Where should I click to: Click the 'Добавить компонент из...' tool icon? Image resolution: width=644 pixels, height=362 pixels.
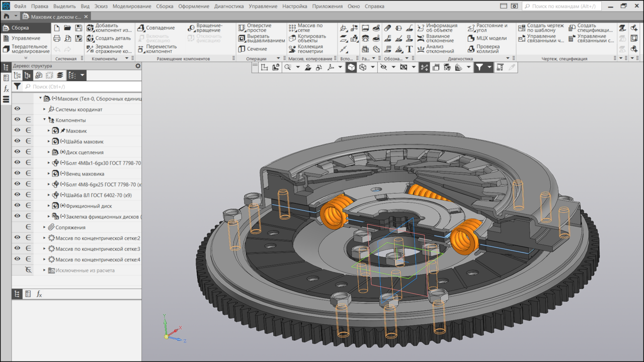[90, 28]
